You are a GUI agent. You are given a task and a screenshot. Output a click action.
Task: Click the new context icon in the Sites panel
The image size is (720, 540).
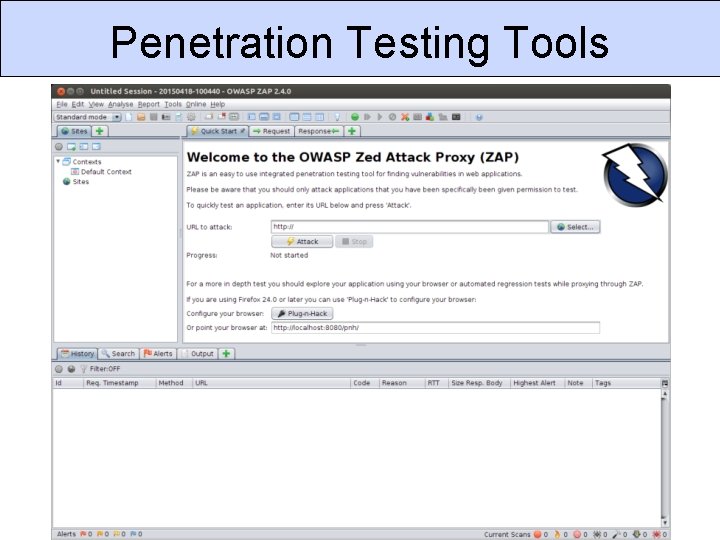(71, 147)
